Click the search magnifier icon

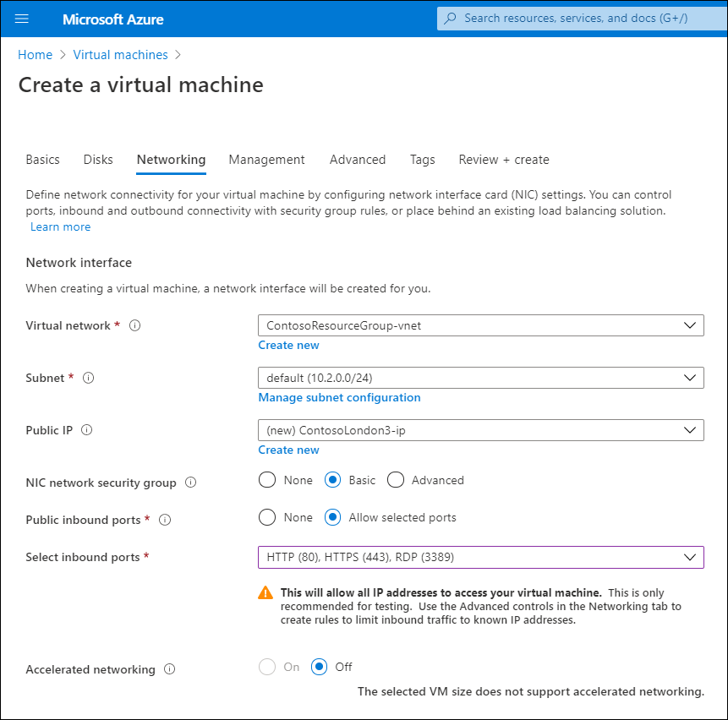(449, 18)
